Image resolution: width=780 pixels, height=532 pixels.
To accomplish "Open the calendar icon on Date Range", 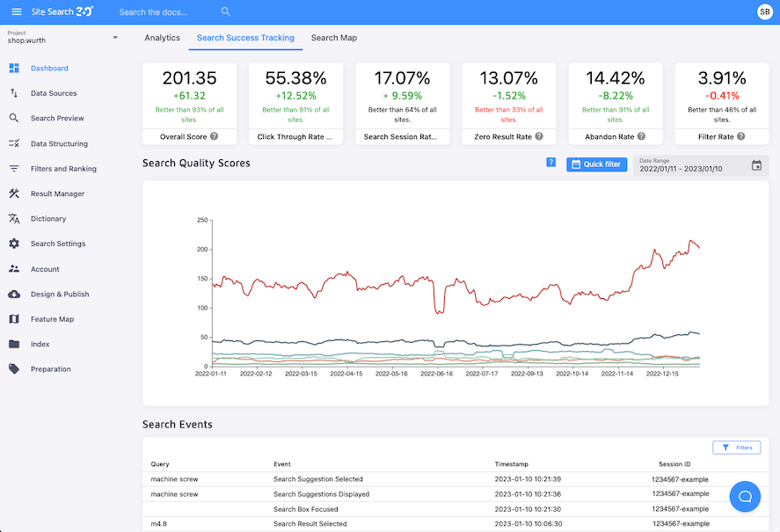I will (x=756, y=164).
